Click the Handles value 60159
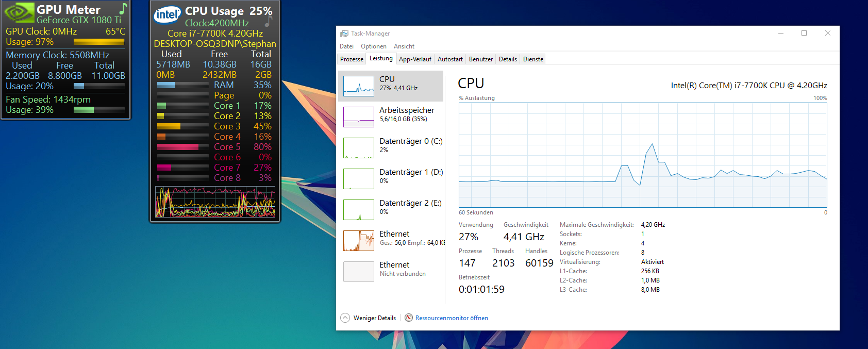Viewport: 868px width, 349px height. [x=539, y=263]
